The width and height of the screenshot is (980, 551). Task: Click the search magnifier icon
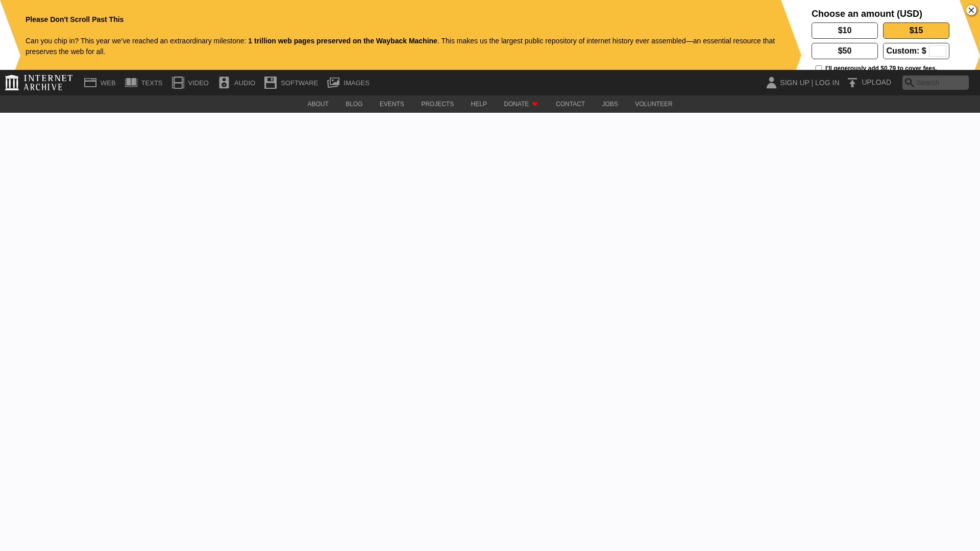(x=909, y=83)
